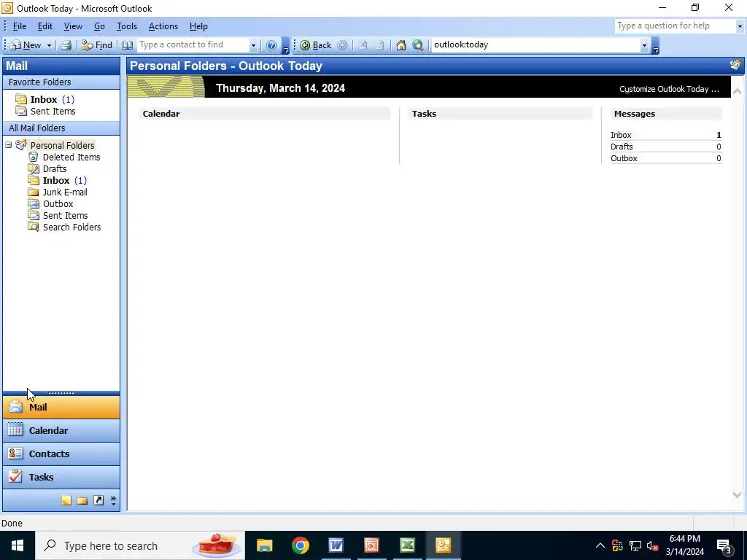This screenshot has height=560, width=747.
Task: Click the Stop loading icon
Action: [363, 45]
